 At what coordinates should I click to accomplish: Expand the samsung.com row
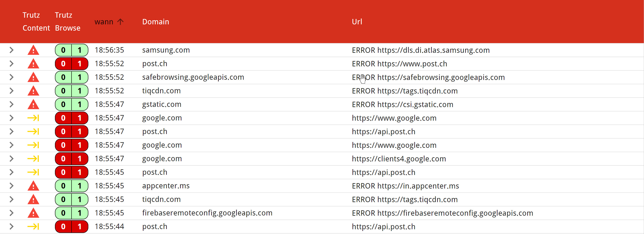(x=11, y=50)
